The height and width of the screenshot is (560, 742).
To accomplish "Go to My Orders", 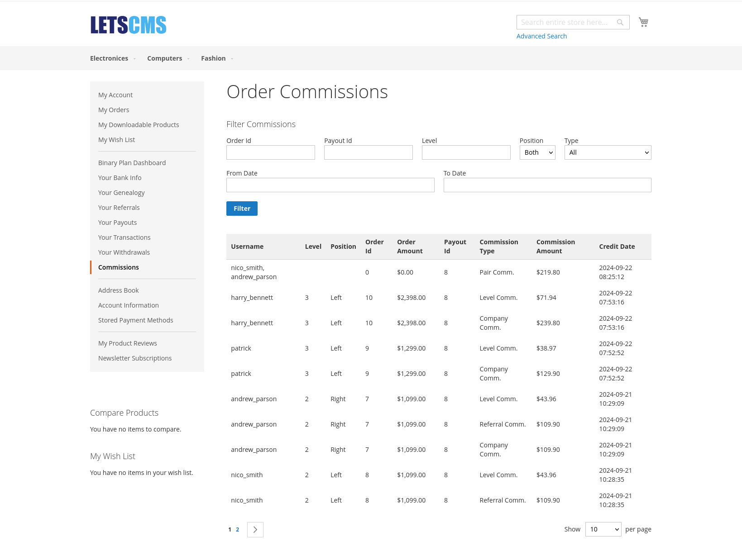I will pos(114,109).
